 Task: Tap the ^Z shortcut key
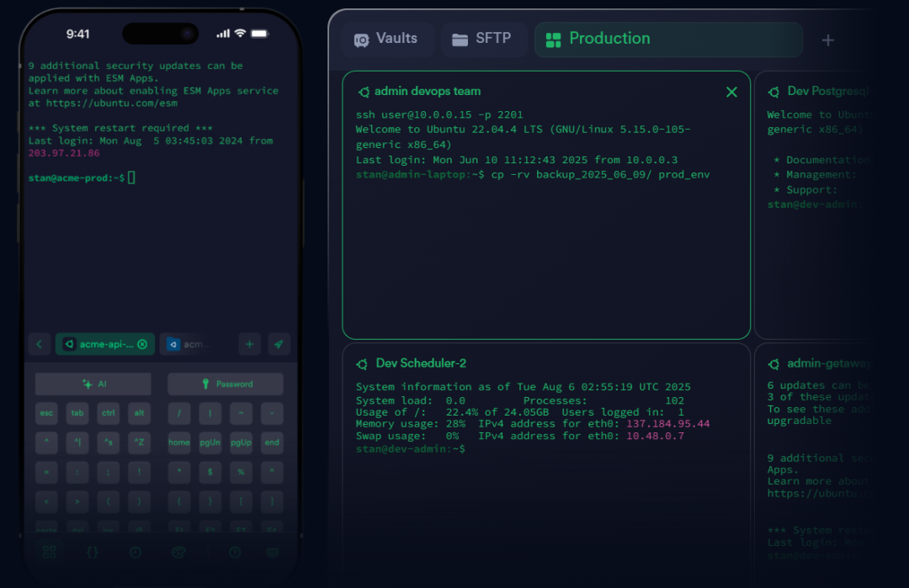(139, 442)
